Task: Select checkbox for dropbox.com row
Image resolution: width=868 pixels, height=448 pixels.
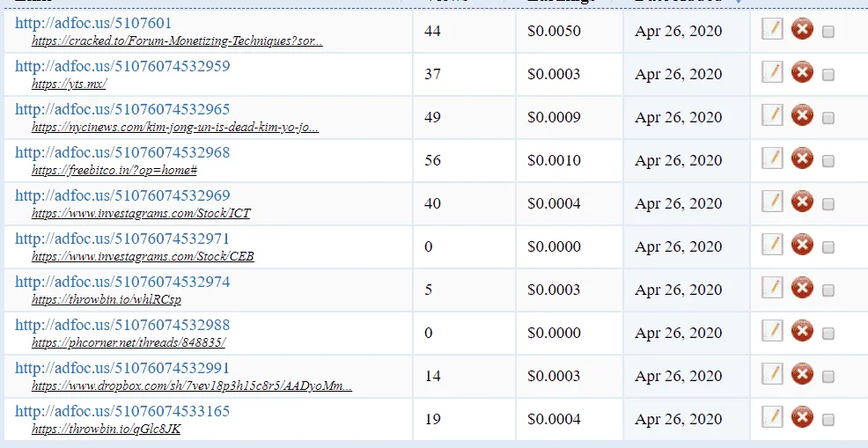Action: pos(828,377)
